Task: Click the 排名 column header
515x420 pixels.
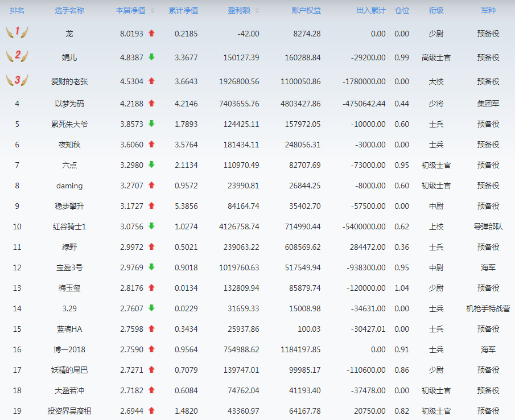Action: point(17,10)
